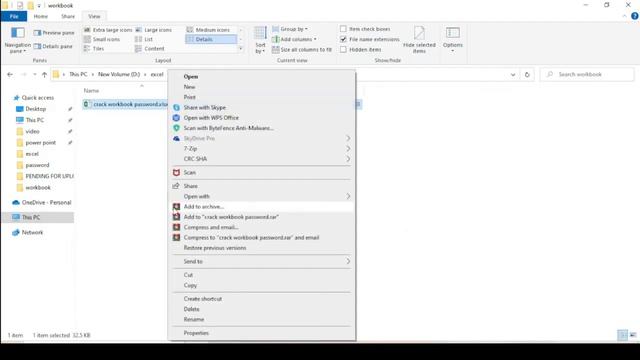Enable Item check boxes
The image size is (640, 360).
[x=343, y=29]
